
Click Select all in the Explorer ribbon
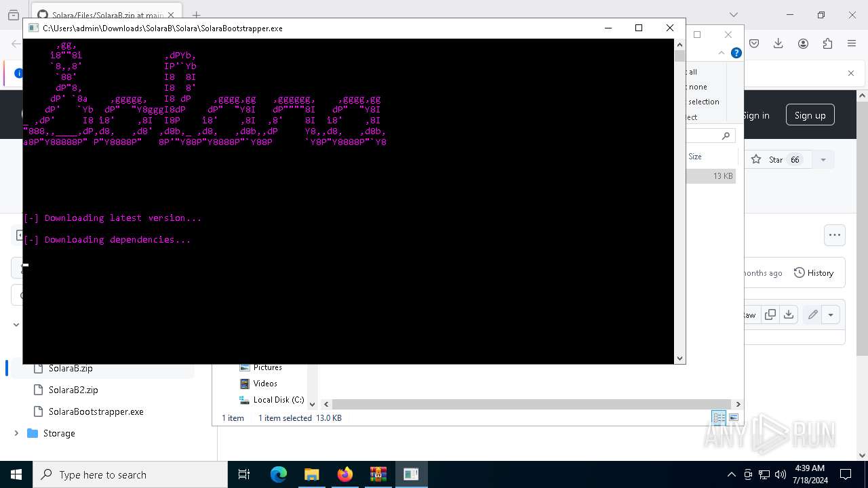click(x=692, y=72)
